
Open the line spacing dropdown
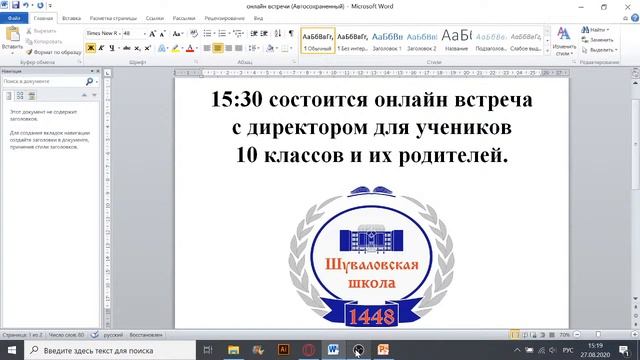click(x=254, y=48)
